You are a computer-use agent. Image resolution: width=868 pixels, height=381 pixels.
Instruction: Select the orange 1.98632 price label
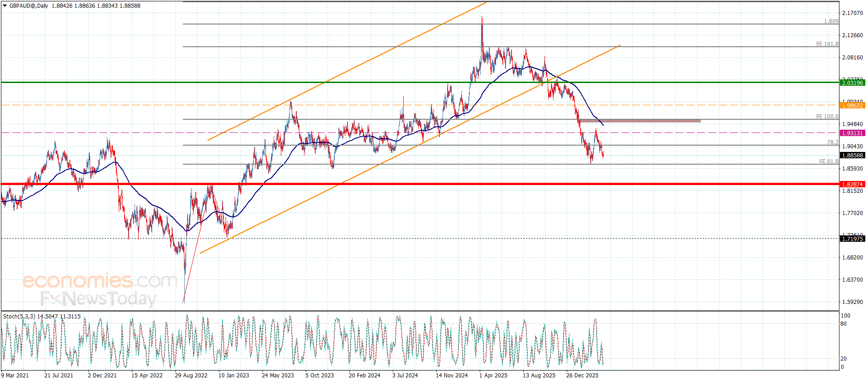coord(852,105)
